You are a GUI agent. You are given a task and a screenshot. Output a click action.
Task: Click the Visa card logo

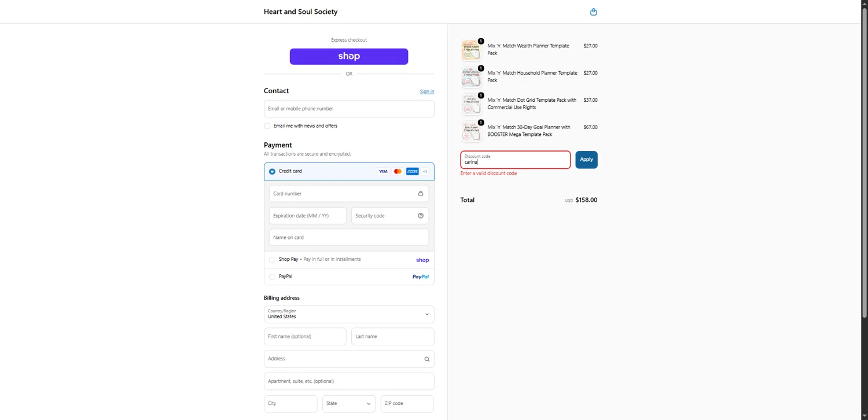click(x=383, y=171)
